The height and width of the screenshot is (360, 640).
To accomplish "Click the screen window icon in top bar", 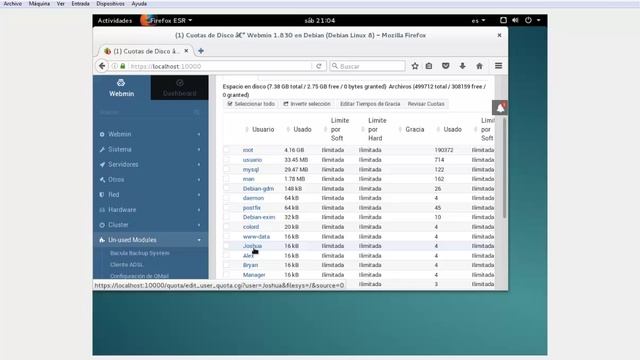I will 503,20.
